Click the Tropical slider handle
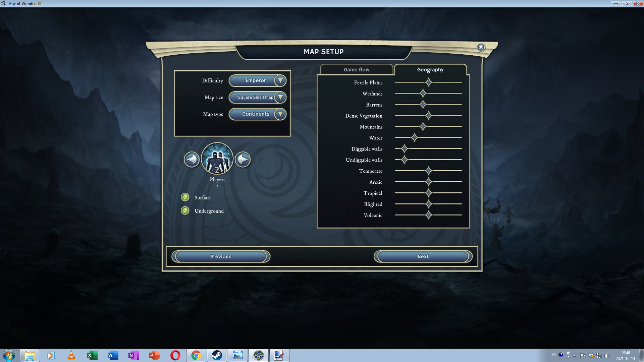This screenshot has width=644, height=362. pos(428,193)
